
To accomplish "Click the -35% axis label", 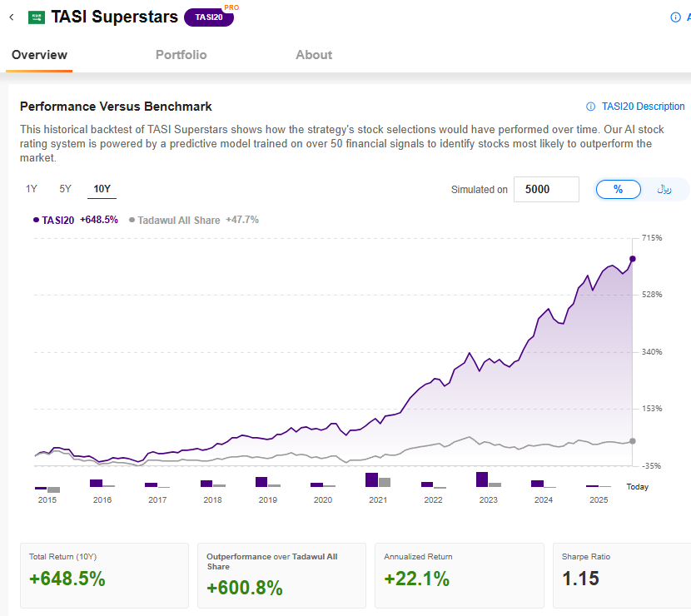I will [651, 465].
